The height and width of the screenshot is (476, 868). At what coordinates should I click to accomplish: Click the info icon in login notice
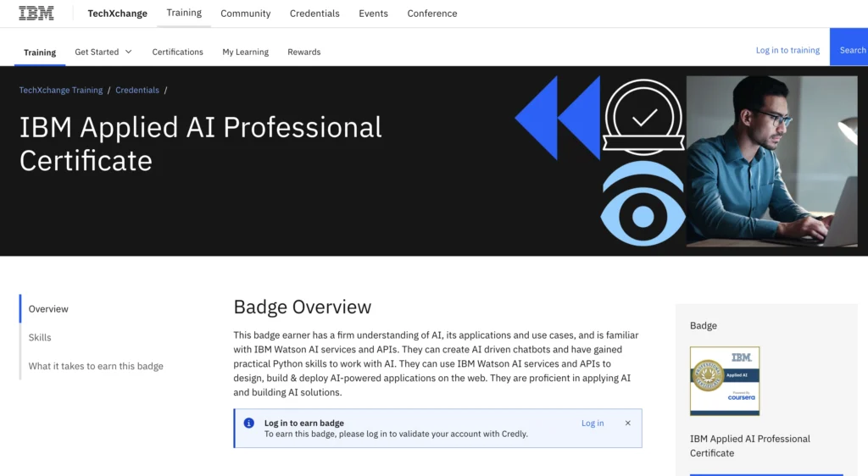coord(249,423)
